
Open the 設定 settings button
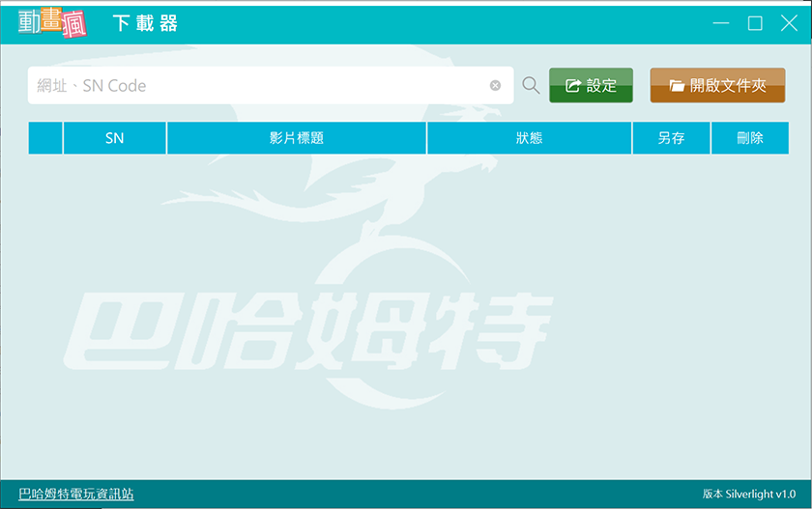pyautogui.click(x=591, y=85)
